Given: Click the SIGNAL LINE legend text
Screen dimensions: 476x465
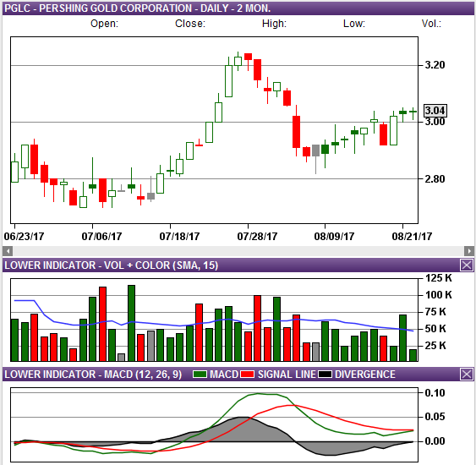Looking at the screenshot, I should pyautogui.click(x=287, y=375).
